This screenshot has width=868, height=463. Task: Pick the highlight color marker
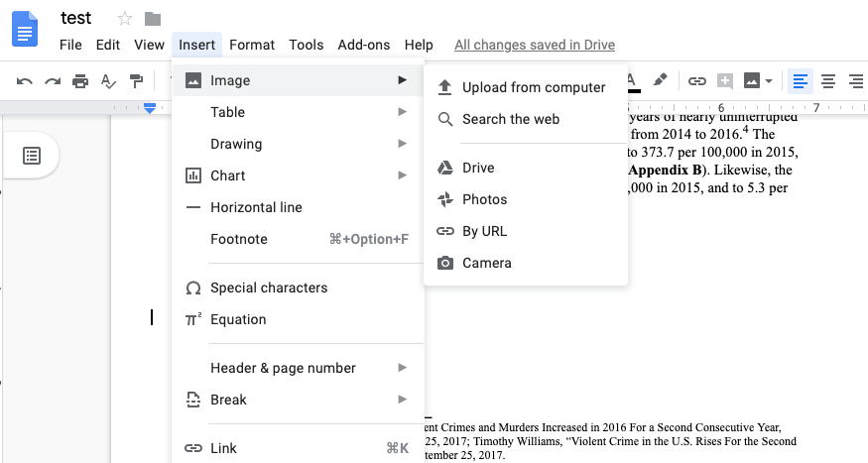tap(661, 80)
